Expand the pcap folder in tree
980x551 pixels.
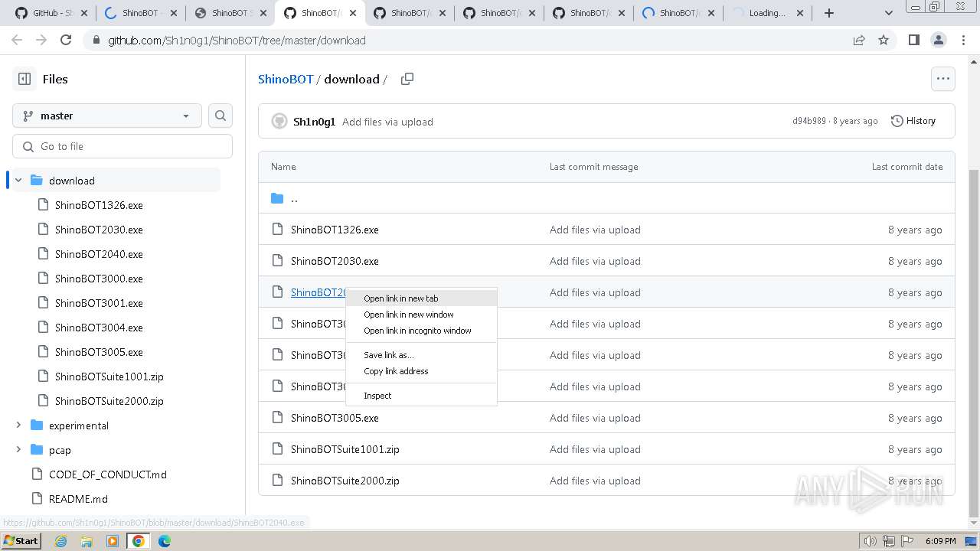pos(18,450)
